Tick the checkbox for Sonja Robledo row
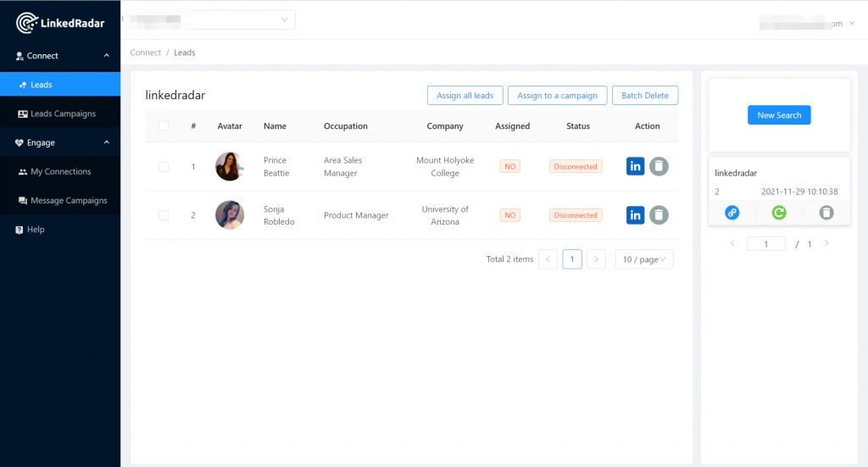This screenshot has width=868, height=467. (164, 215)
